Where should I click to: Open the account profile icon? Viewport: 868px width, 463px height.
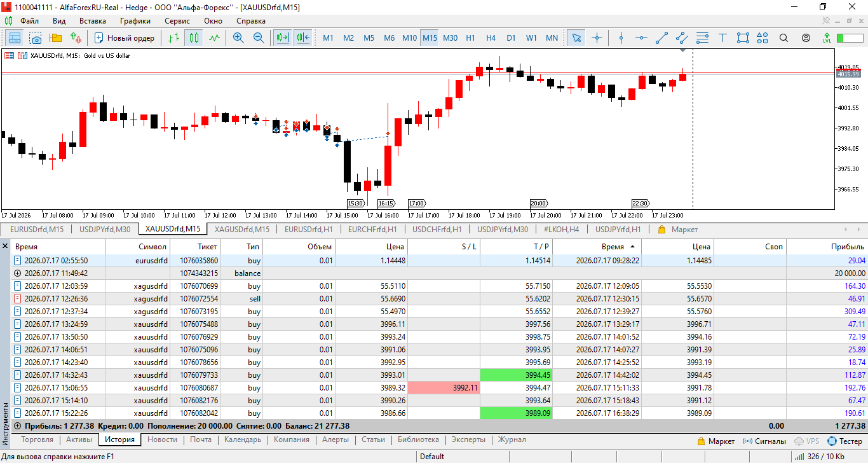click(x=806, y=38)
